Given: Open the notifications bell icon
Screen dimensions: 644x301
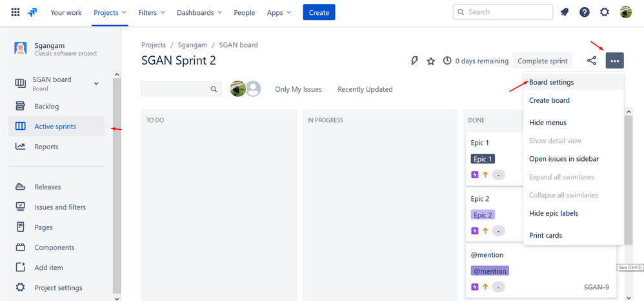Looking at the screenshot, I should coord(565,12).
